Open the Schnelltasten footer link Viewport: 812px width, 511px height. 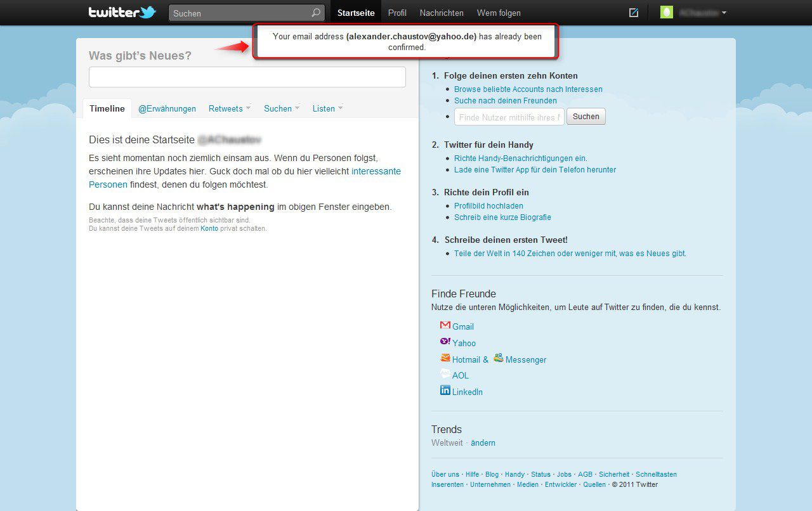tap(657, 474)
